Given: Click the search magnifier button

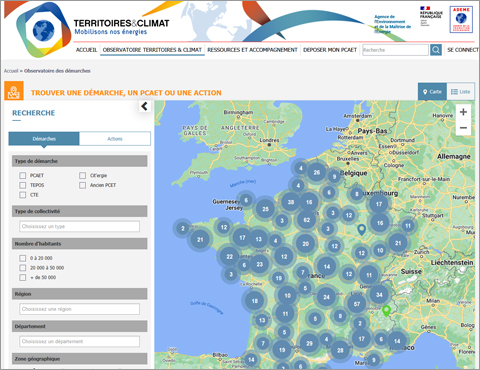Looking at the screenshot, I should [x=436, y=50].
